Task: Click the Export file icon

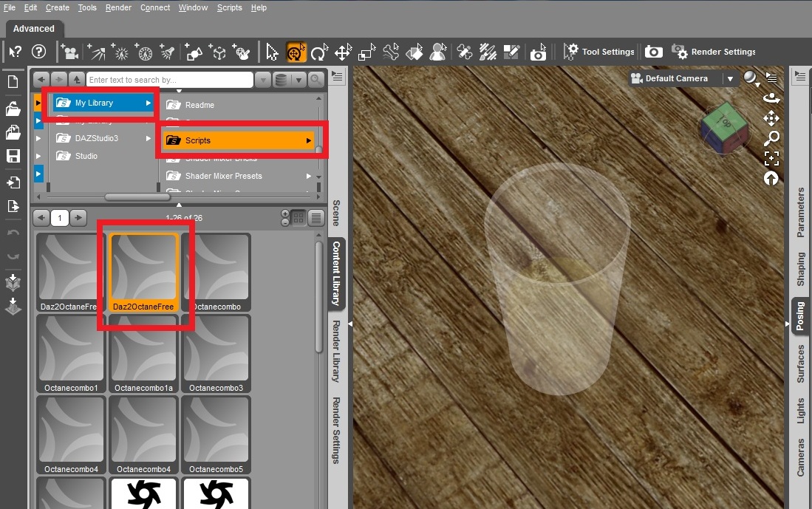Action: pyautogui.click(x=13, y=206)
